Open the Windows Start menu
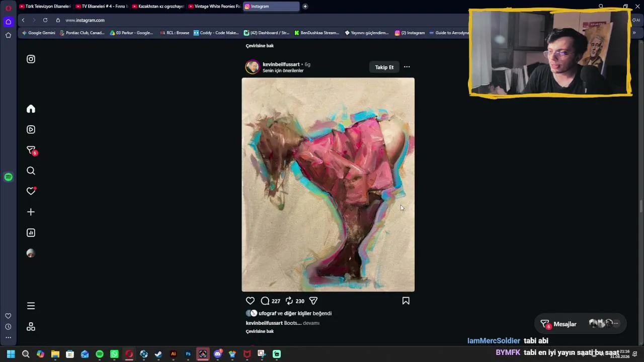 coord(11,354)
